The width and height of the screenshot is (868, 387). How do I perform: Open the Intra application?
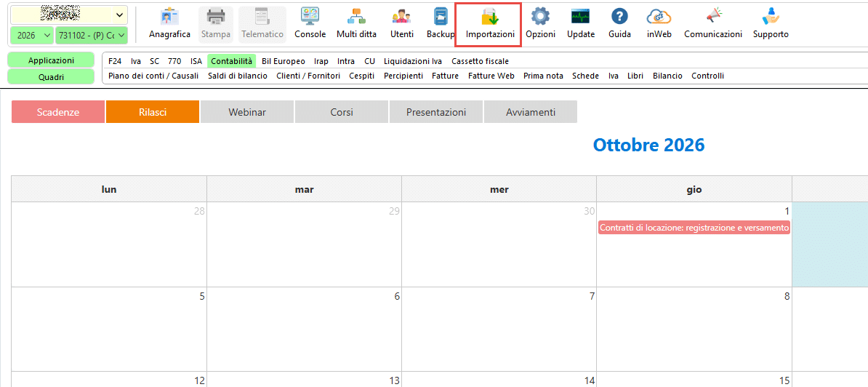346,61
